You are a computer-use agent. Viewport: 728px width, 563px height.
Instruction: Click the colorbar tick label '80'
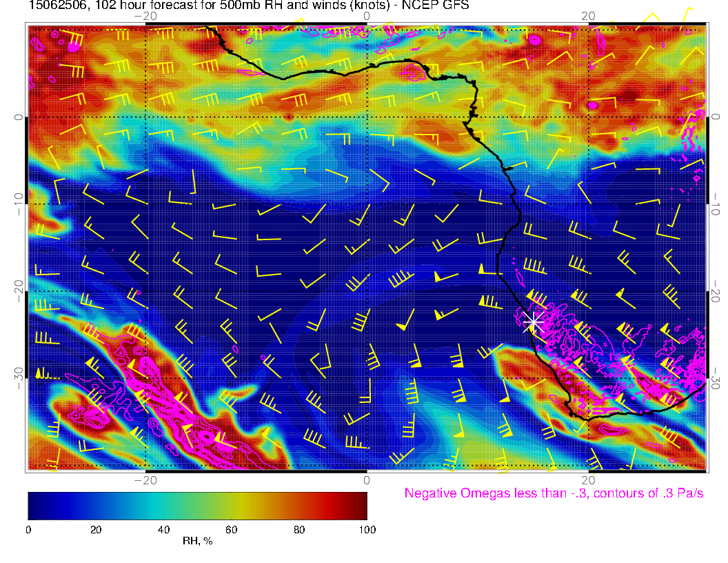(299, 530)
